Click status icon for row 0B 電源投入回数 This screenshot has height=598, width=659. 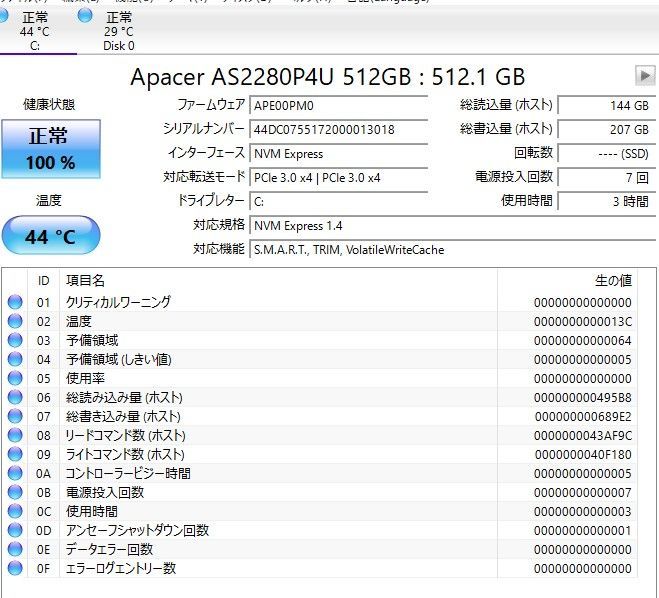click(x=15, y=492)
